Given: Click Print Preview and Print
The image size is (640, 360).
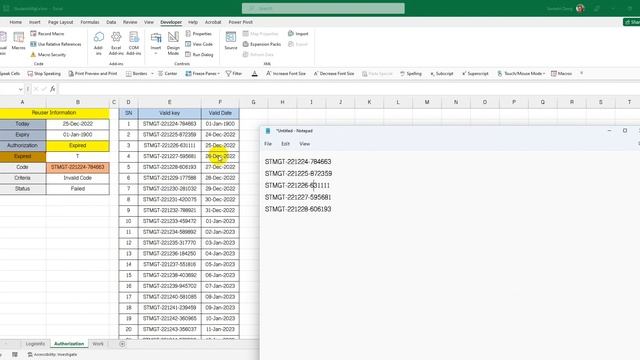Looking at the screenshot, I should click(x=93, y=73).
